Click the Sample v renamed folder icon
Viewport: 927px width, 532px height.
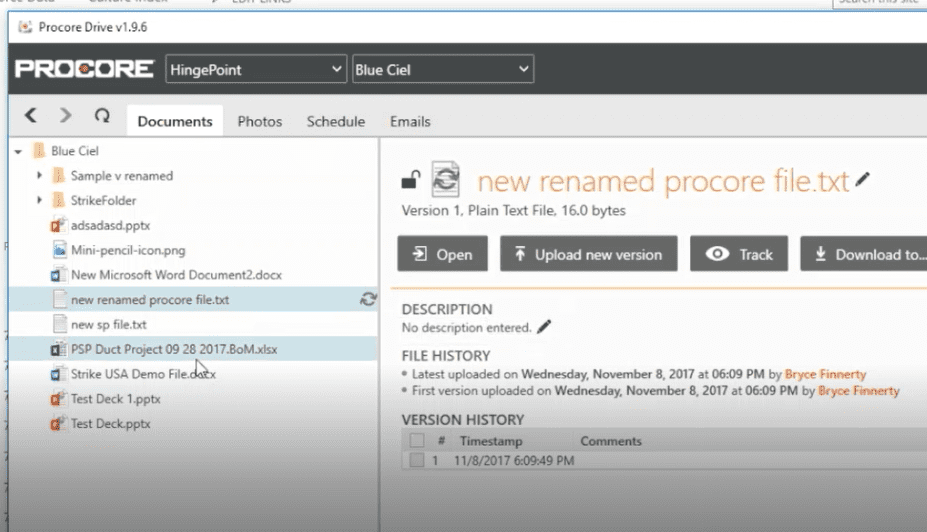point(59,176)
